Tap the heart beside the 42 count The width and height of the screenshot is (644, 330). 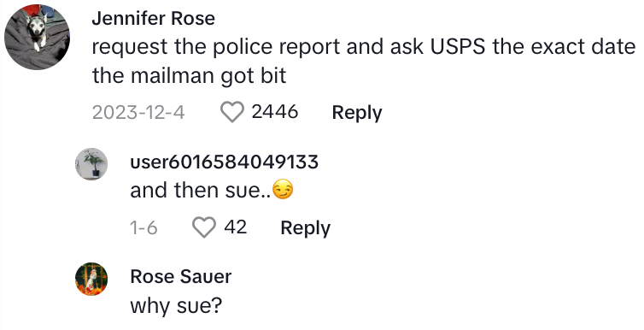[204, 227]
